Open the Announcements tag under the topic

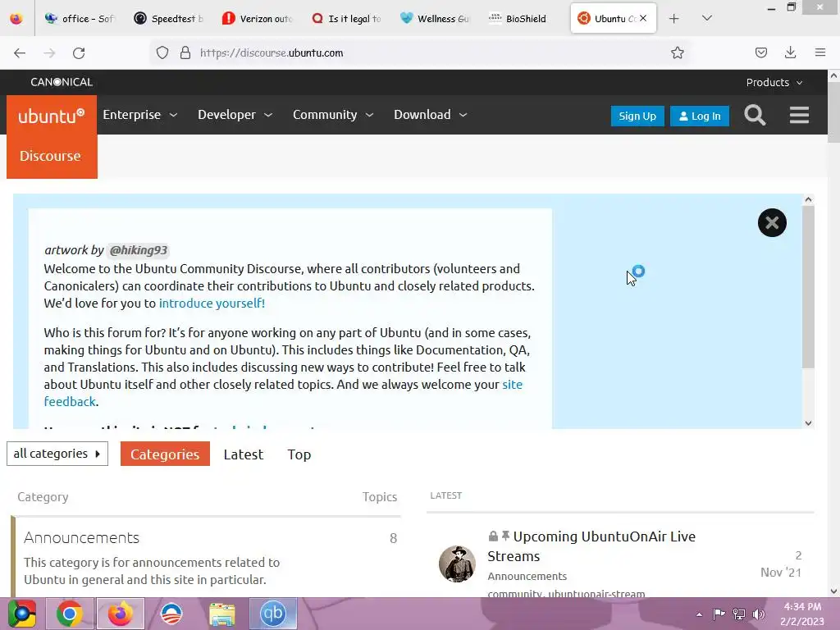tap(527, 577)
